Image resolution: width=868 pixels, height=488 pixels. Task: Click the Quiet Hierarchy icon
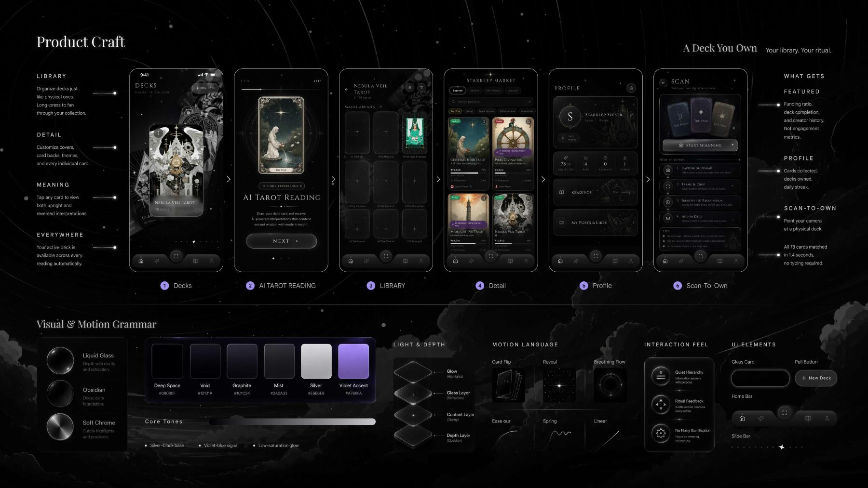(661, 376)
